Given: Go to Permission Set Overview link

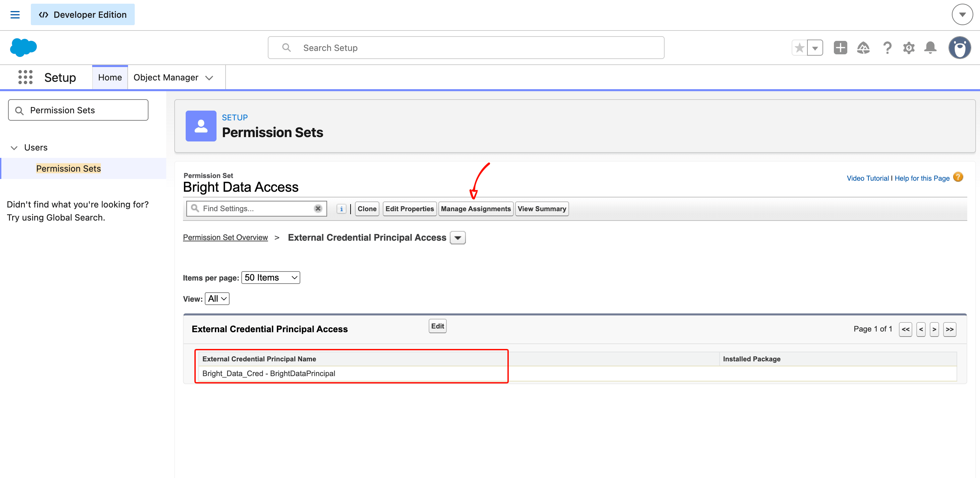Looking at the screenshot, I should pyautogui.click(x=225, y=237).
